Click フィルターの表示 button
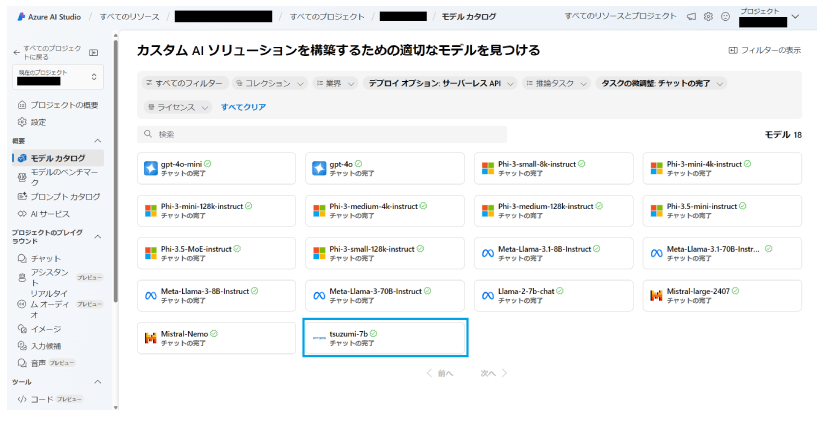The width and height of the screenshot is (818, 421). [x=764, y=50]
